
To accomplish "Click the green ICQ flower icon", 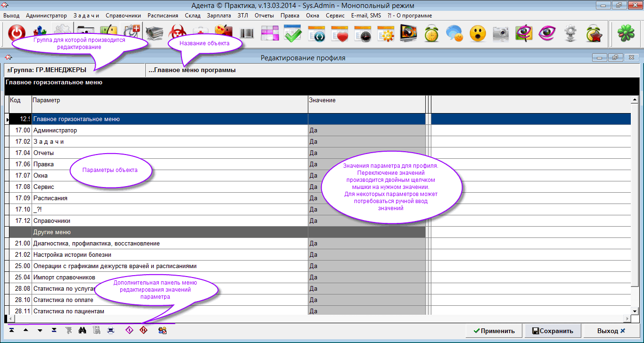I will (x=625, y=33).
